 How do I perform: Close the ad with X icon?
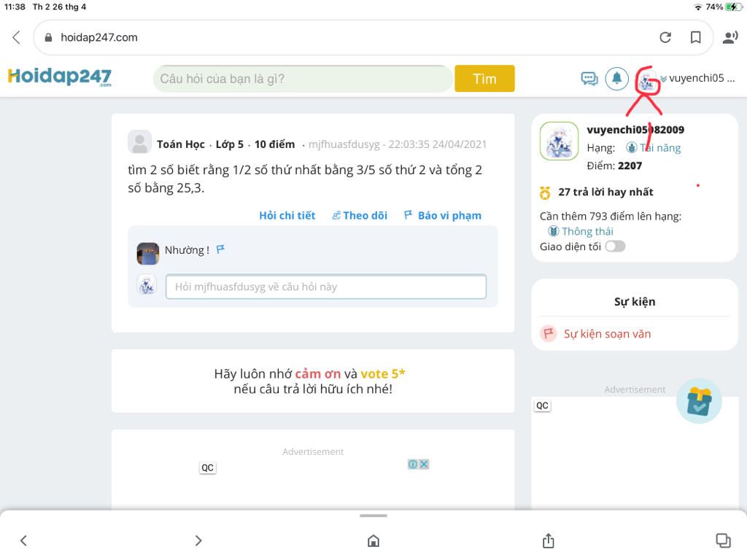(x=424, y=464)
